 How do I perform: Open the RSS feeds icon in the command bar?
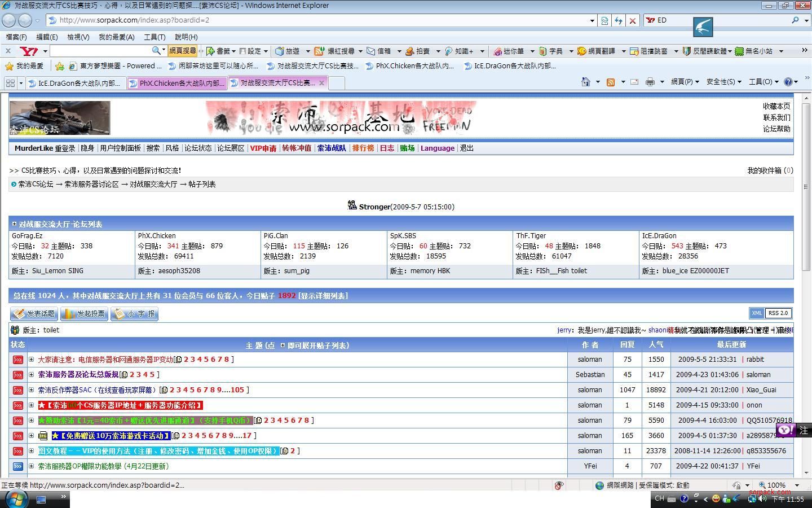coord(610,82)
